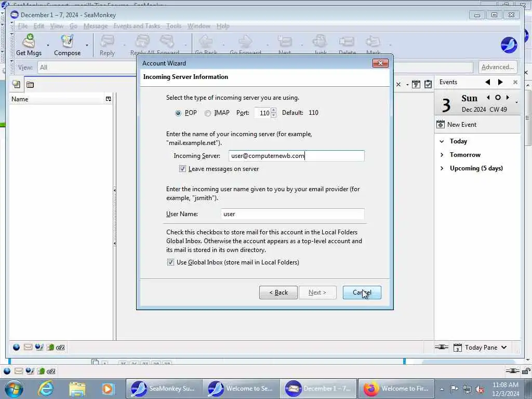532x399 pixels.
Task: Click the Junk toolbar icon
Action: [x=320, y=42]
